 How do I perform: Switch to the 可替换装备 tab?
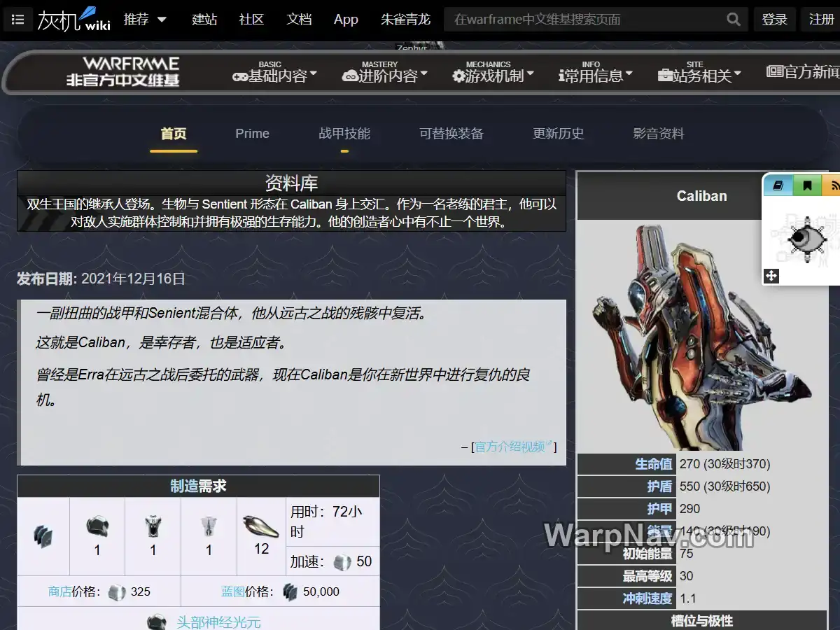[x=451, y=134]
